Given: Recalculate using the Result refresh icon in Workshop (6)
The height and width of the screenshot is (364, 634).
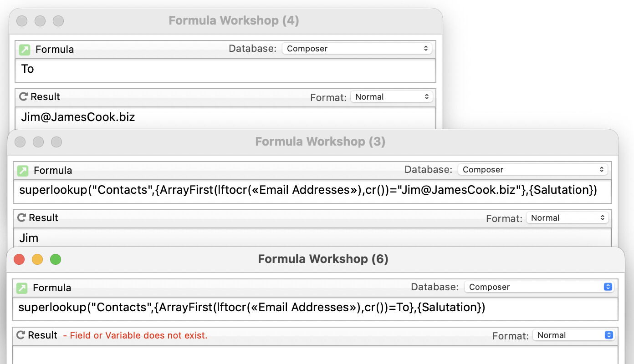Looking at the screenshot, I should 20,335.
